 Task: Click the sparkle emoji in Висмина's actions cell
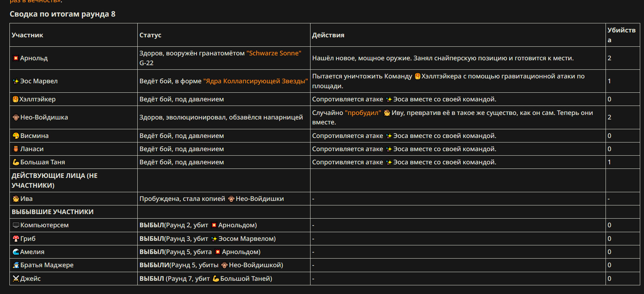(x=389, y=136)
